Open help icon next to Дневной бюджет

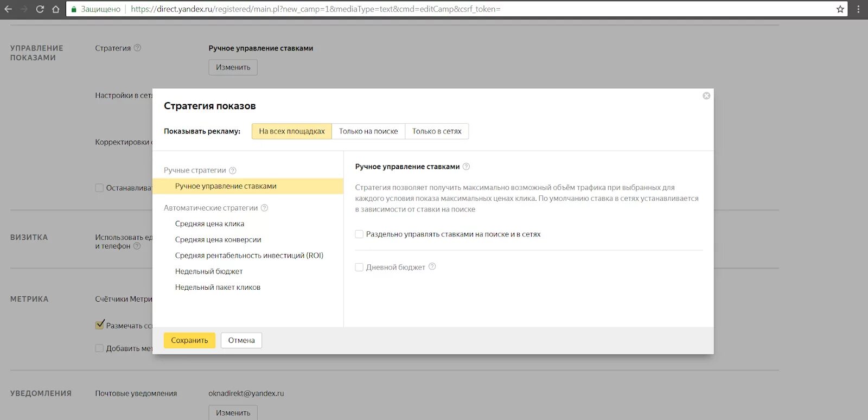(x=432, y=266)
